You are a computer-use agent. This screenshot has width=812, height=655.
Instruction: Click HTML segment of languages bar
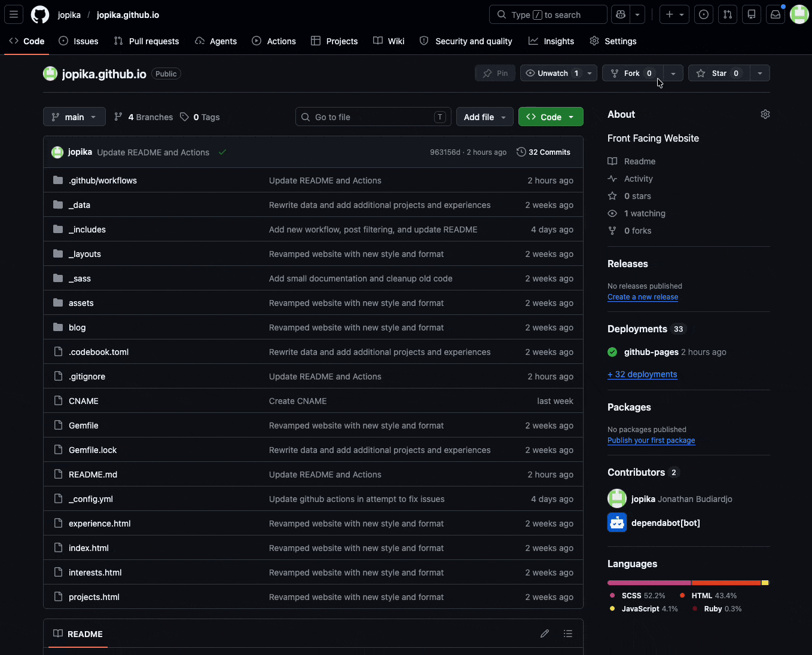726,583
